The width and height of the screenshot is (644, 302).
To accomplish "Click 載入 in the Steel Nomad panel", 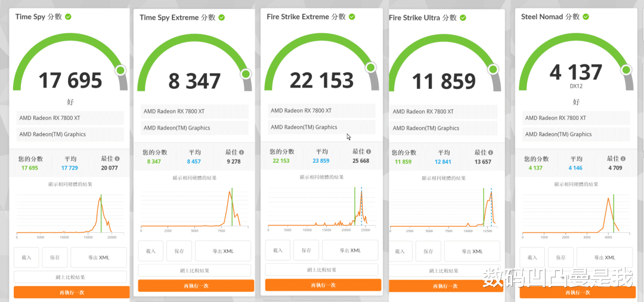I will coord(532,258).
